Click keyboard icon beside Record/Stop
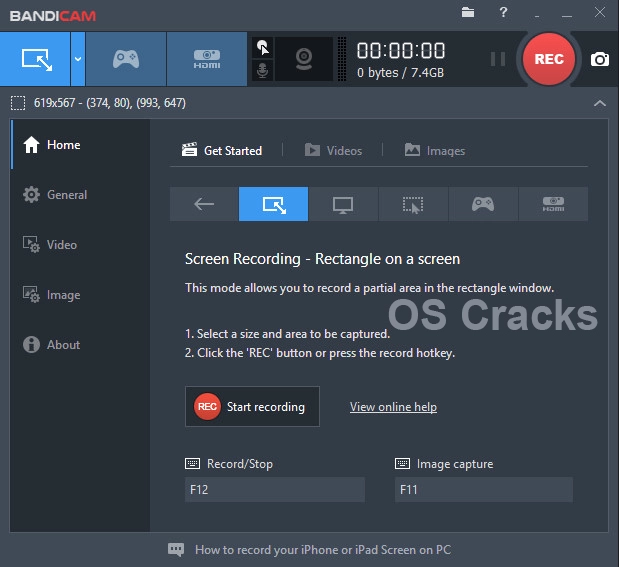 (192, 464)
